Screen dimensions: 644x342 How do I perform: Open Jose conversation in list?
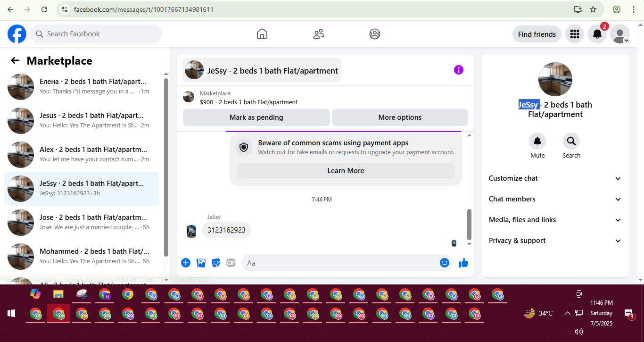pyautogui.click(x=81, y=223)
